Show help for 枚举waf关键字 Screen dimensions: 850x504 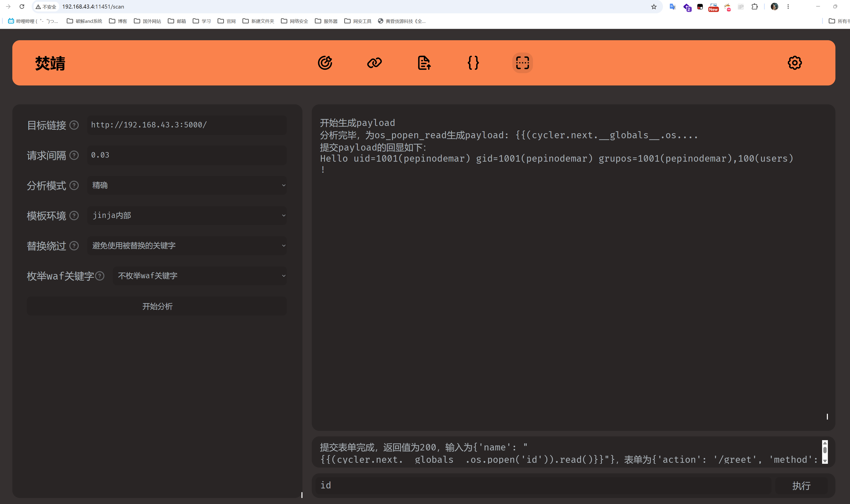pyautogui.click(x=100, y=276)
